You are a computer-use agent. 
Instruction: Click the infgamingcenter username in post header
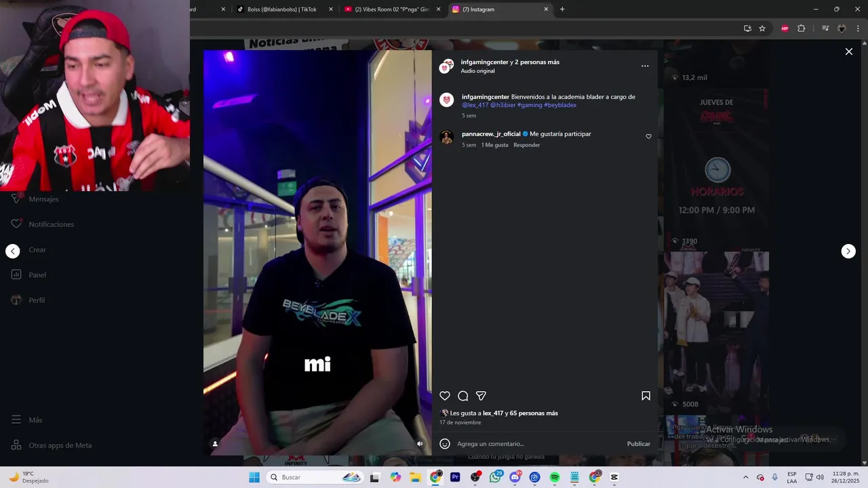485,62
